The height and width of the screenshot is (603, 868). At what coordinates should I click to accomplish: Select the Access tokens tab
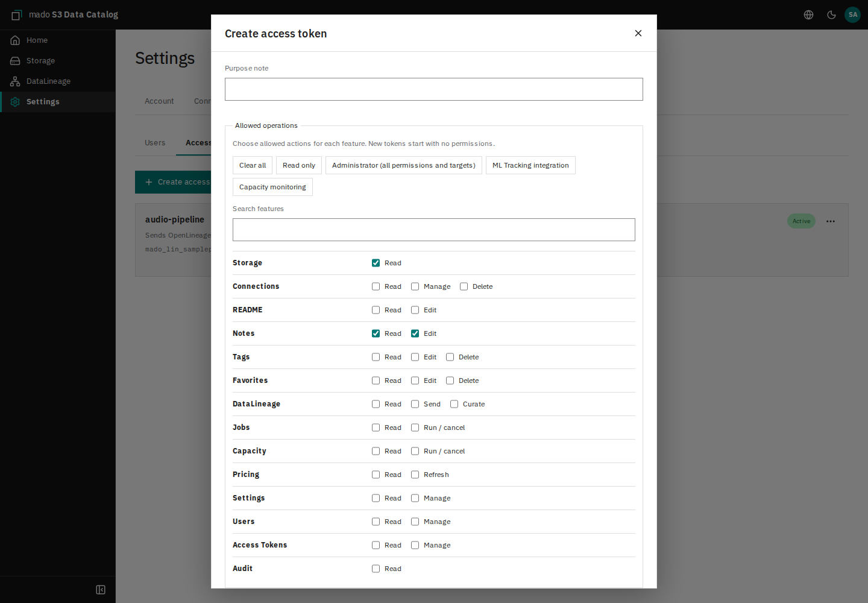pos(194,143)
